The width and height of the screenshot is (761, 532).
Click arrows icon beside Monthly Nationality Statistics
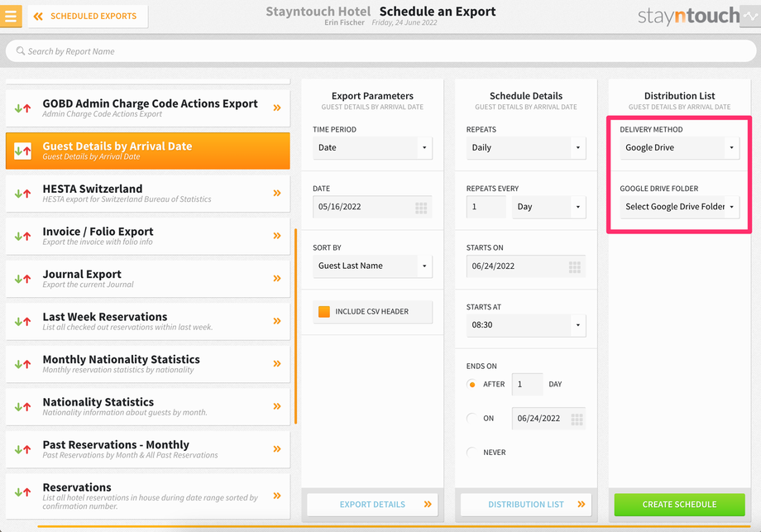point(22,364)
